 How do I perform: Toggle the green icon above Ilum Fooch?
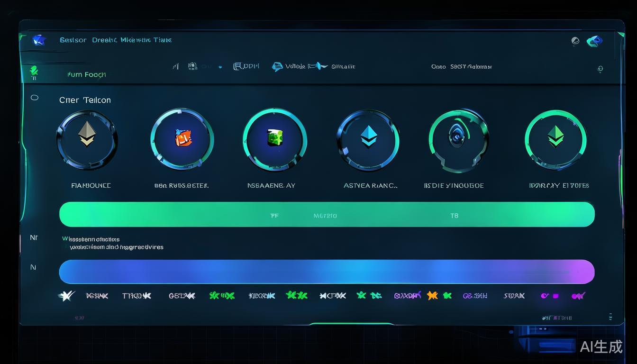click(34, 71)
